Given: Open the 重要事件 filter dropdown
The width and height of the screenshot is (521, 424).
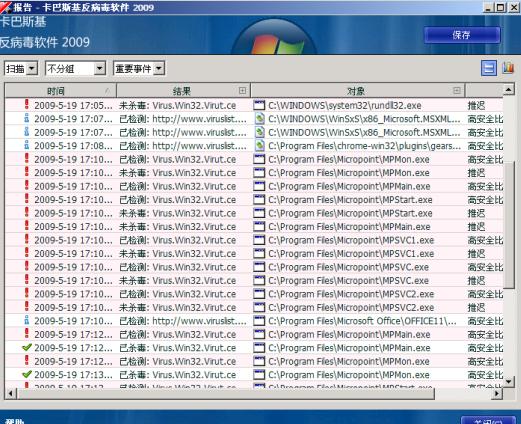Looking at the screenshot, I should (139, 69).
